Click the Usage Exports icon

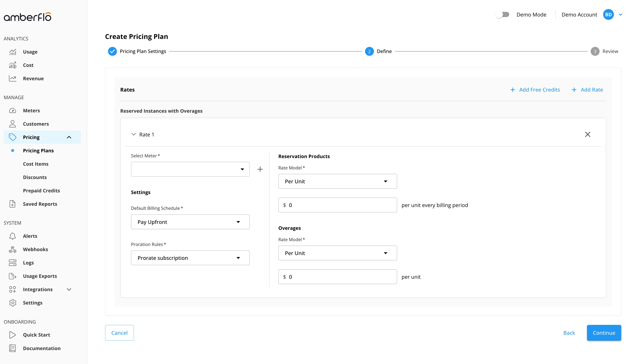12,276
